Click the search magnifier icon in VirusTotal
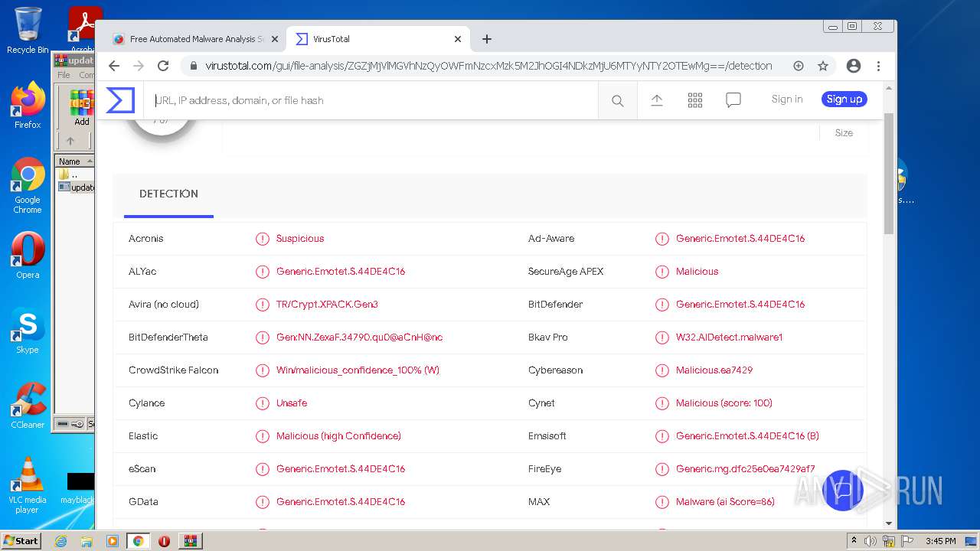The height and width of the screenshot is (551, 980). (x=617, y=100)
